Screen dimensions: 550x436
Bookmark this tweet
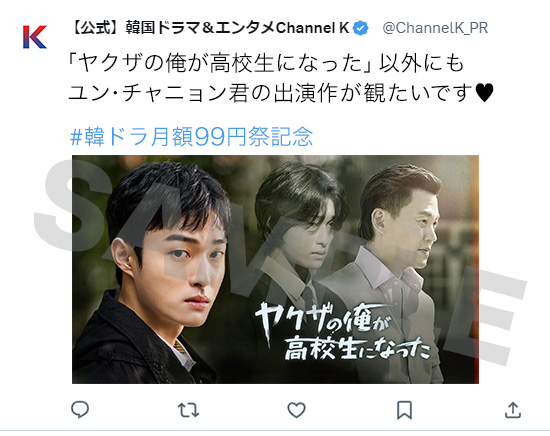[x=404, y=410]
